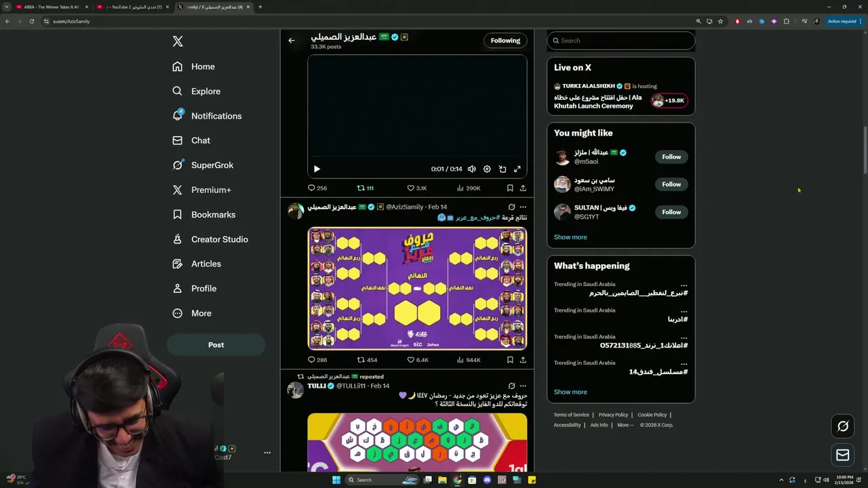Click the Creator Studio icon in sidebar

(x=178, y=239)
